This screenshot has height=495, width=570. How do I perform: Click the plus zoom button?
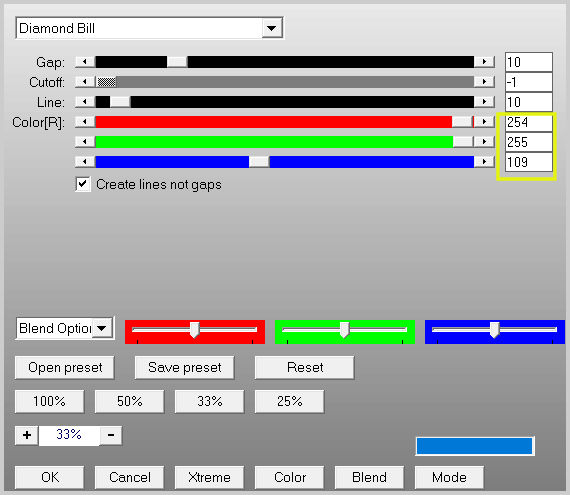click(x=27, y=435)
